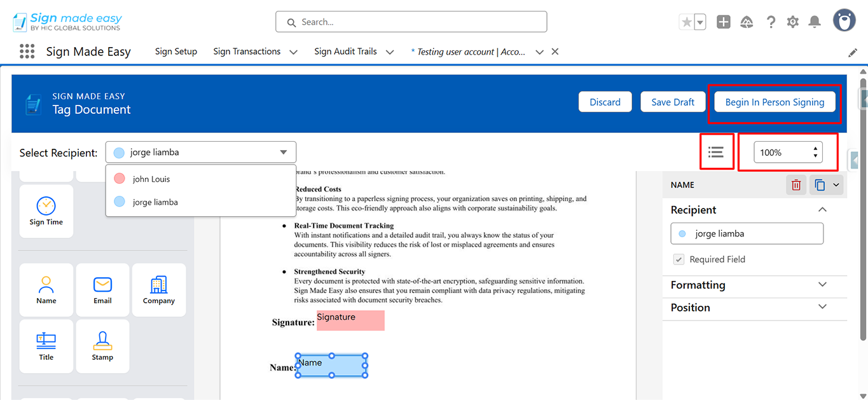Delete the selected field with trash icon
868x405 pixels.
(796, 185)
